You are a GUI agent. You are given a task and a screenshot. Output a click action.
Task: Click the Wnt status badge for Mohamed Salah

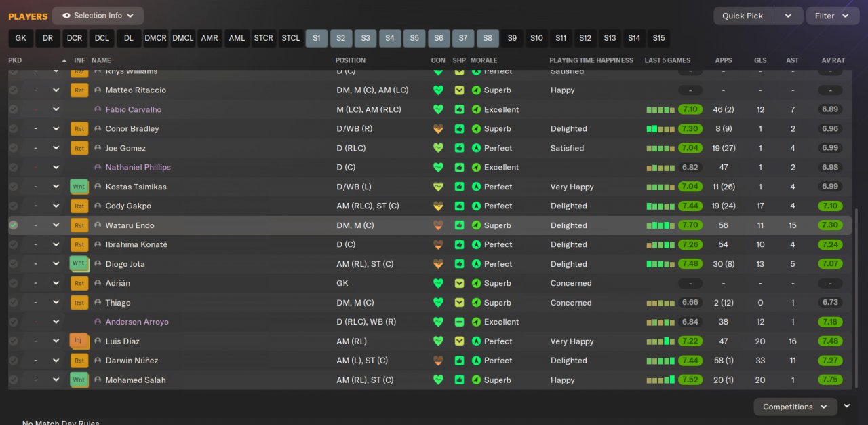click(79, 380)
